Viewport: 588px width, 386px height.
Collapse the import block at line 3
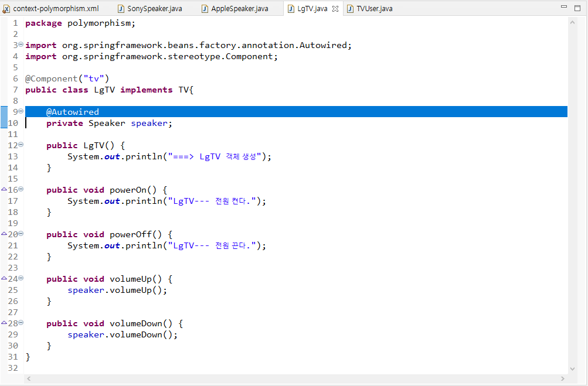[x=21, y=44]
